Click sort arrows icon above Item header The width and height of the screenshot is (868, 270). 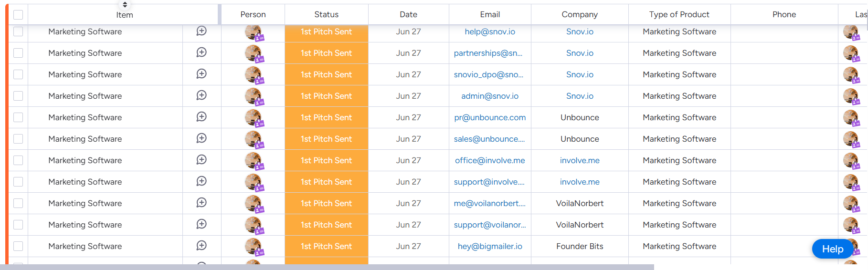(125, 5)
